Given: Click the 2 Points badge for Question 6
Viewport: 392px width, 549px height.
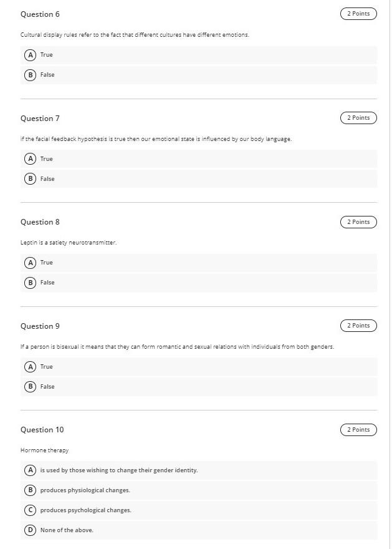Looking at the screenshot, I should click(x=358, y=13).
